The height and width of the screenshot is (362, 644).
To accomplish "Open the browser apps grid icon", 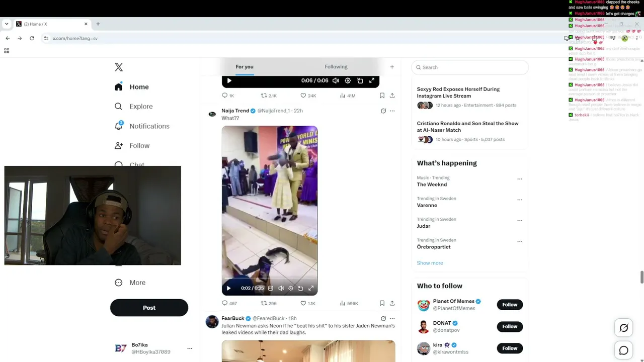I will [x=7, y=51].
